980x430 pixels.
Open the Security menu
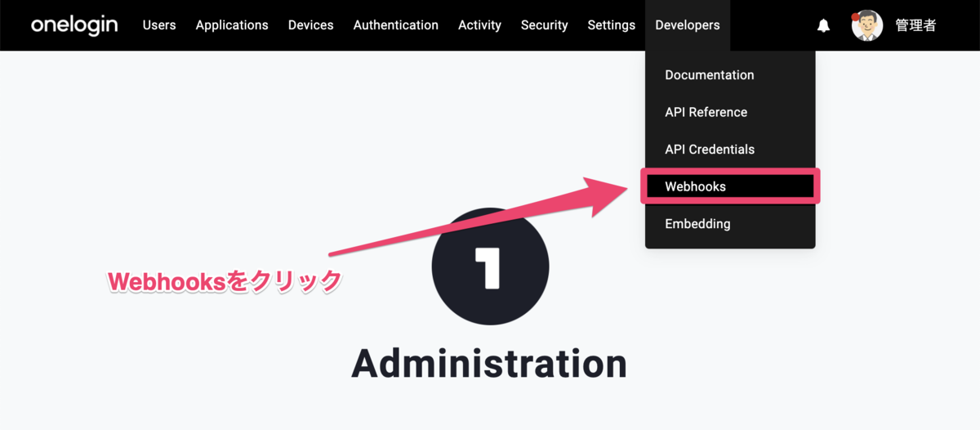pyautogui.click(x=544, y=25)
